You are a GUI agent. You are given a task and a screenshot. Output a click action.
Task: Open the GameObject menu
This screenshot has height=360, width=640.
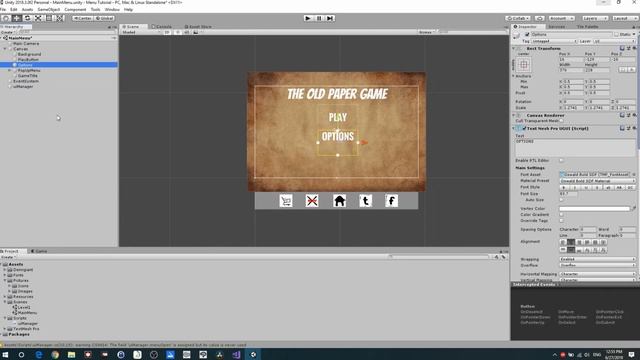coord(49,9)
